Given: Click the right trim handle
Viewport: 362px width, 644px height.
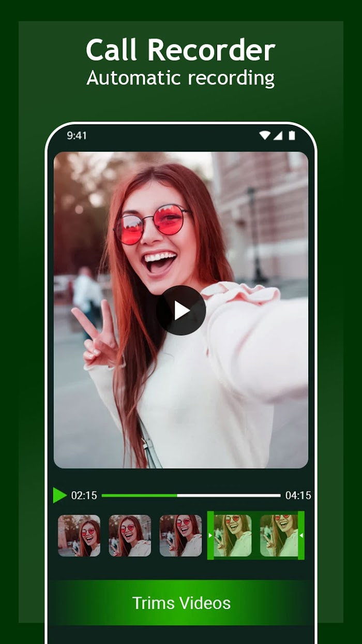Looking at the screenshot, I should 301,535.
